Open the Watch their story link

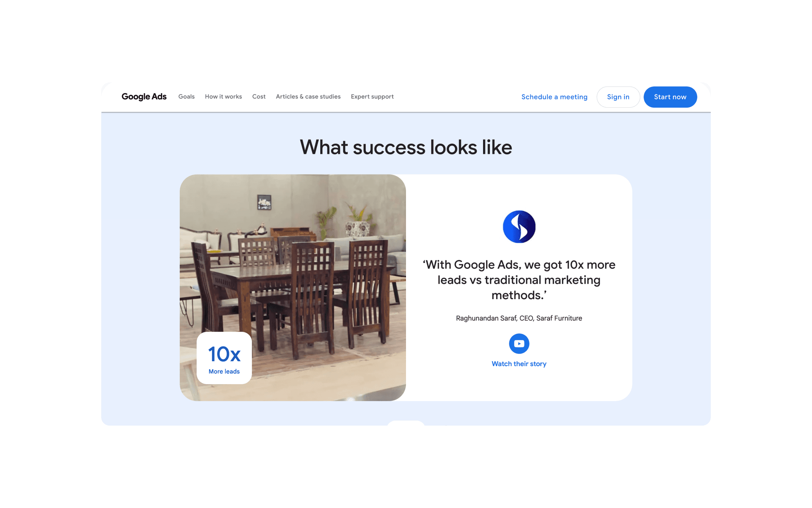pyautogui.click(x=519, y=364)
